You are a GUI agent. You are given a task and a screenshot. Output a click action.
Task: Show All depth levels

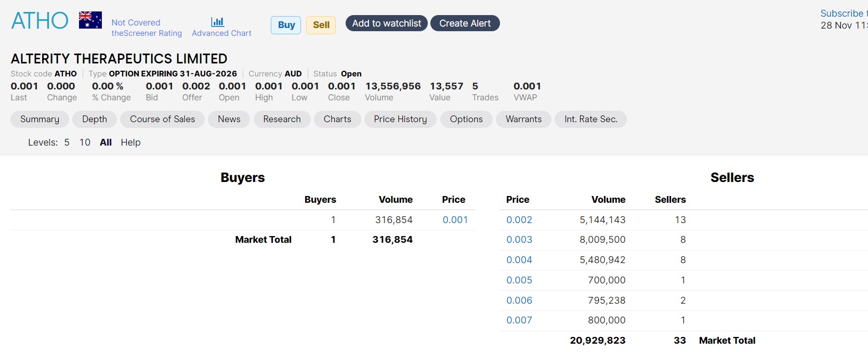pos(106,142)
